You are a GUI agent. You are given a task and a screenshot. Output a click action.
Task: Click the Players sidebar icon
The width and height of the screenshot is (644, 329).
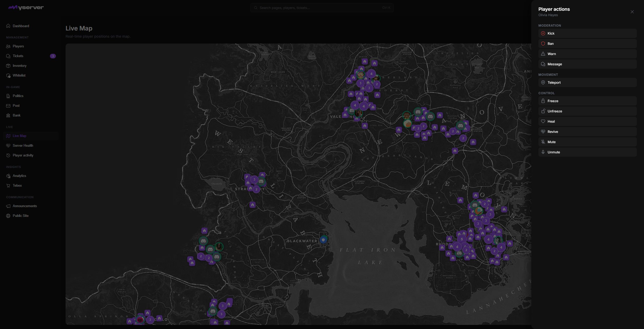(x=8, y=46)
